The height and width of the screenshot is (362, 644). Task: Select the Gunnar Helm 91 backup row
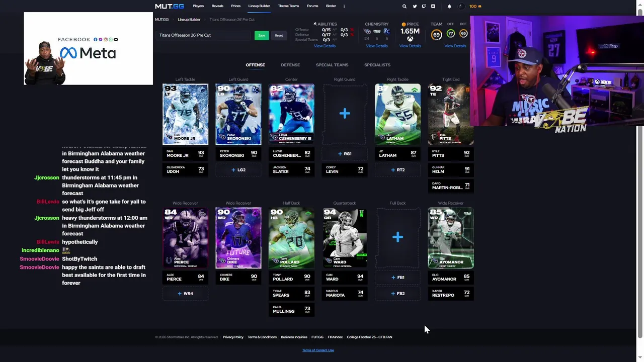(451, 170)
